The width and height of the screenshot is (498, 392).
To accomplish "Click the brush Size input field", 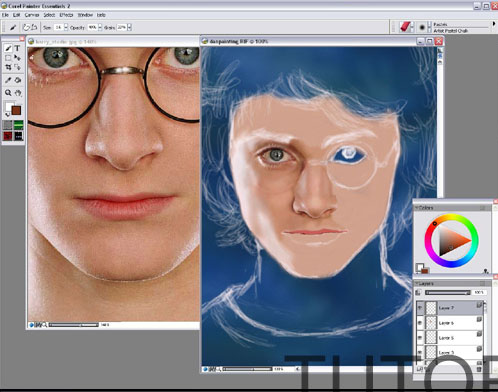I will tap(58, 27).
